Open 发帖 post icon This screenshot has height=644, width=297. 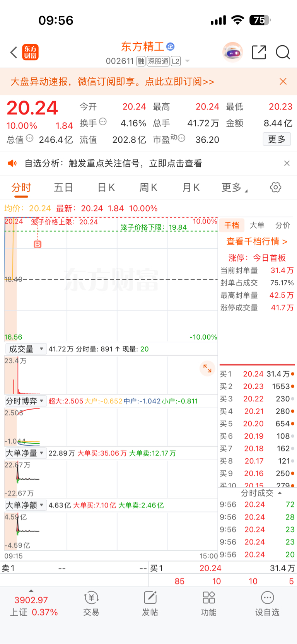coord(150,604)
